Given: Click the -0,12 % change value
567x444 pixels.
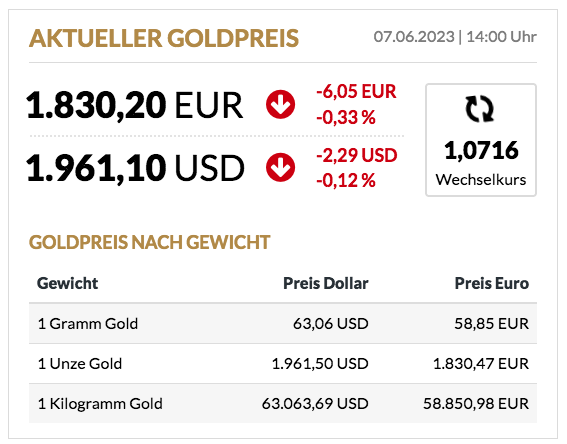Looking at the screenshot, I should [x=346, y=180].
